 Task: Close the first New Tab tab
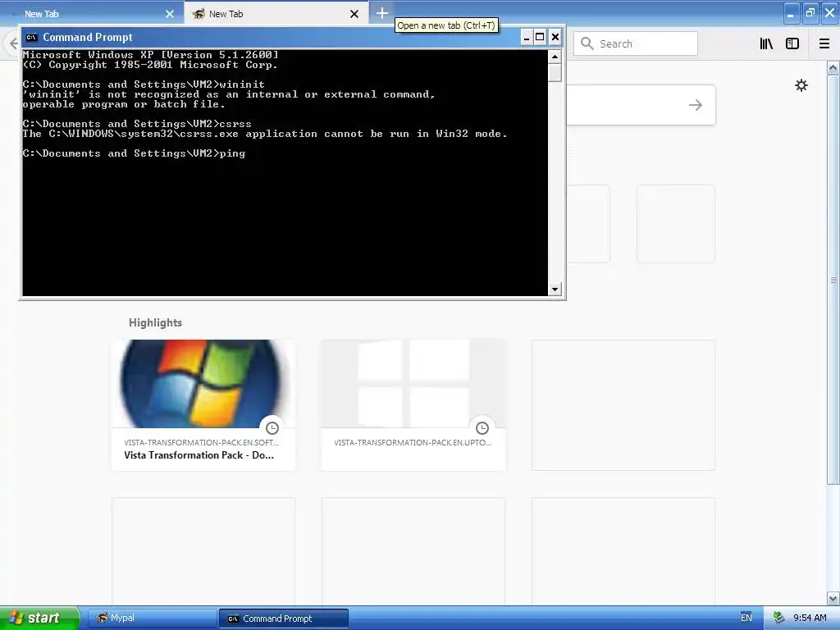pos(170,14)
